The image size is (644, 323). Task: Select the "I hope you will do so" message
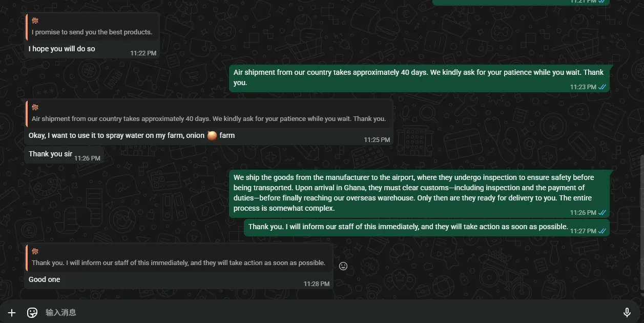[62, 49]
